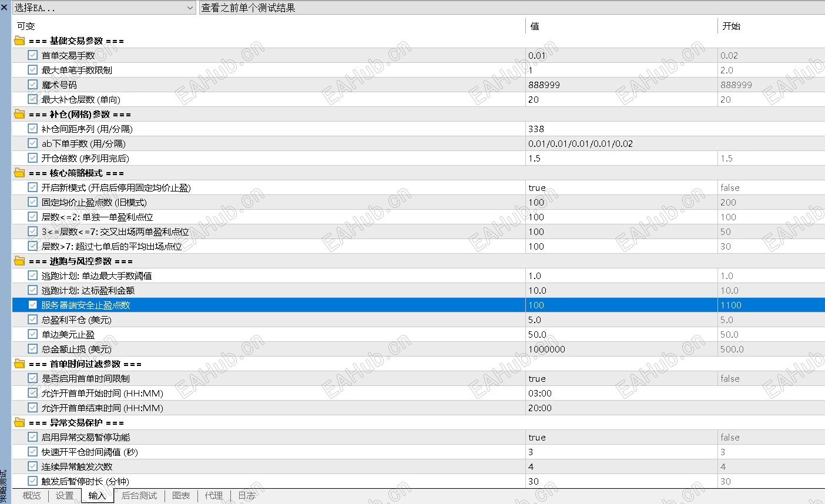Toggle the 总盈利平仓 (美元) checkbox
Image resolution: width=825 pixels, height=504 pixels.
pos(33,320)
